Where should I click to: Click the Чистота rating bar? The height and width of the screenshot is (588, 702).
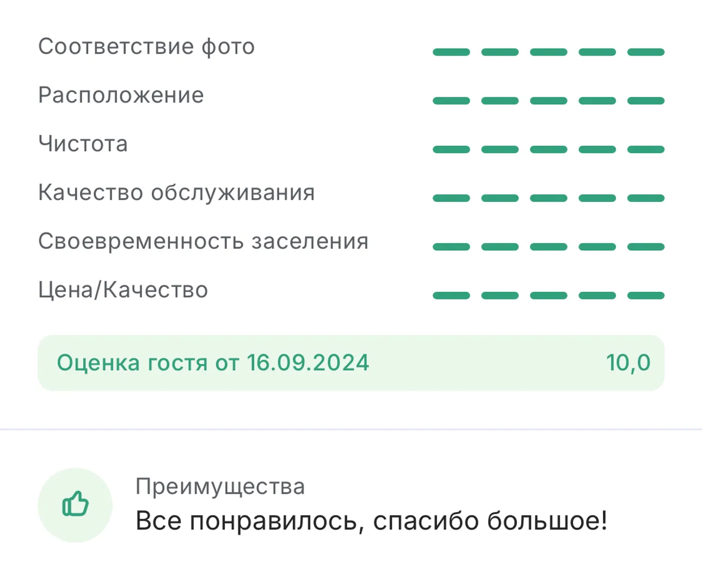point(549,149)
